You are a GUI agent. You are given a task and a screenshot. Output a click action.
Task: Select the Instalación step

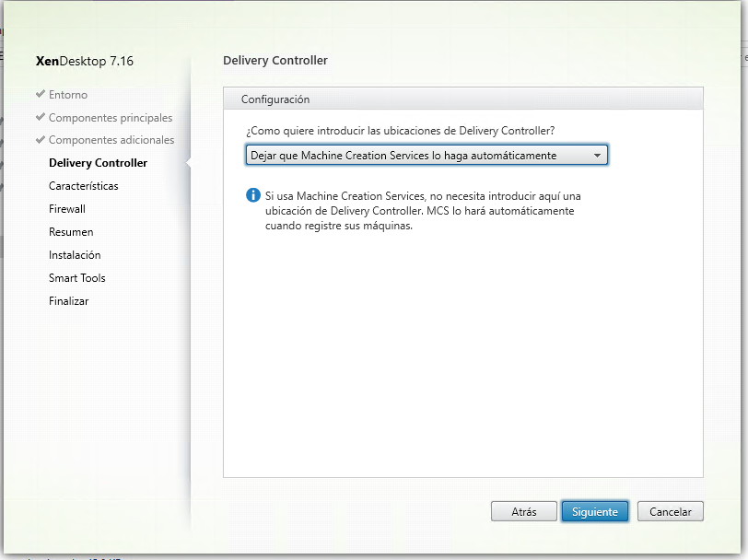pyautogui.click(x=75, y=255)
